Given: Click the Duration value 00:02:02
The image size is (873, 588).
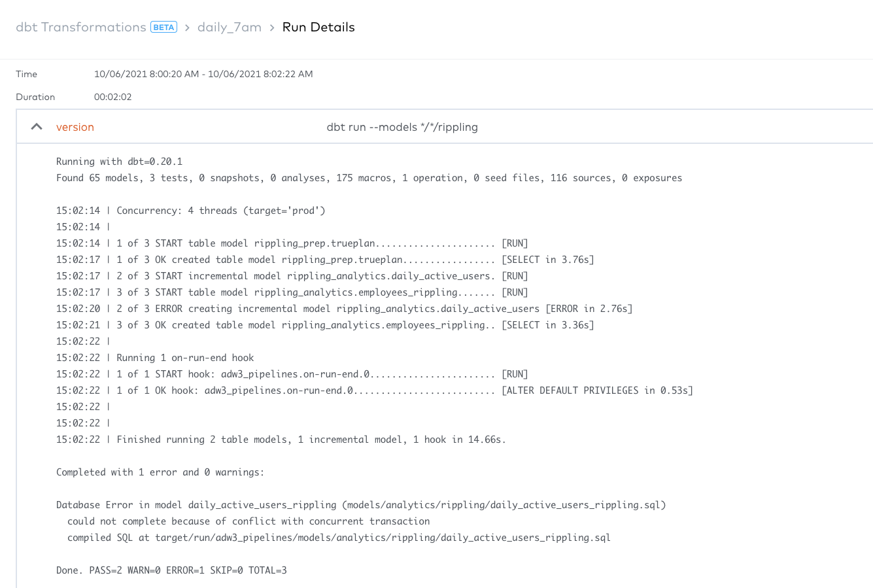Looking at the screenshot, I should [x=112, y=97].
